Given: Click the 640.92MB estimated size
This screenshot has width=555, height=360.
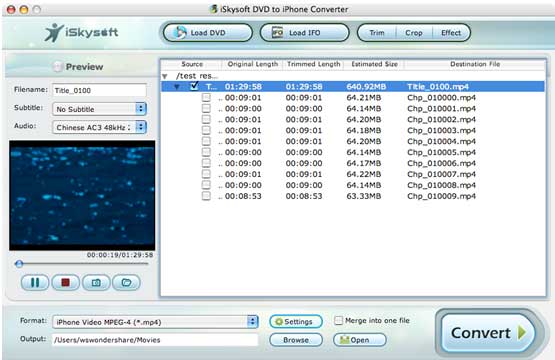Looking at the screenshot, I should (366, 87).
